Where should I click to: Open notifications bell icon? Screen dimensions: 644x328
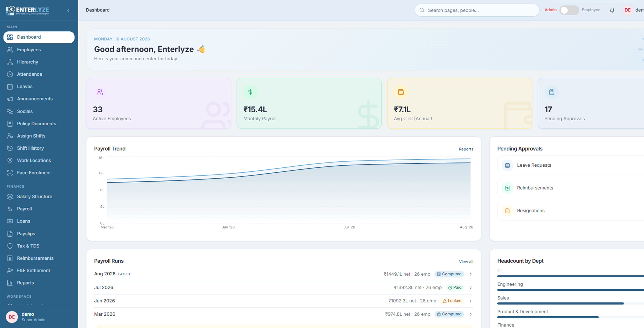click(612, 10)
